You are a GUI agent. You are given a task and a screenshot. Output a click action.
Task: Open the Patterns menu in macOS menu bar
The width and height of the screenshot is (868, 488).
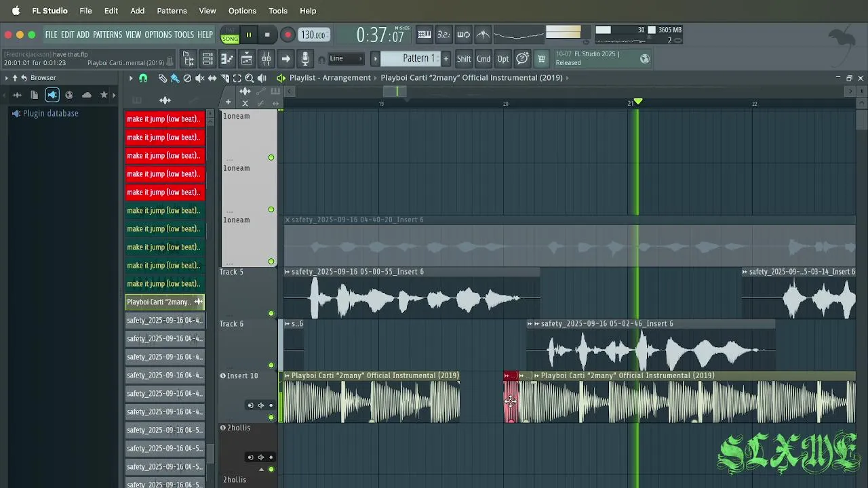[x=172, y=11]
